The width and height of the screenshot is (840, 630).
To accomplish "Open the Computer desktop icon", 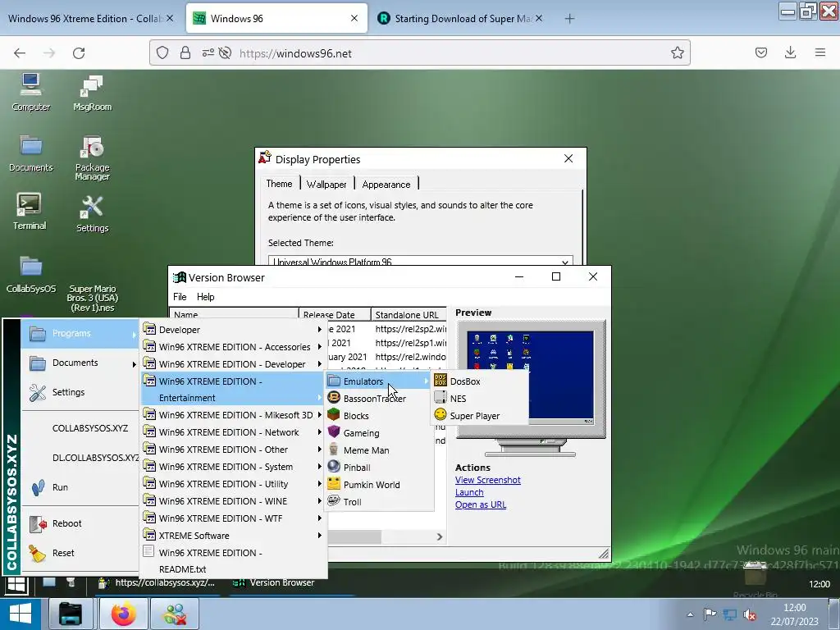I will click(30, 92).
